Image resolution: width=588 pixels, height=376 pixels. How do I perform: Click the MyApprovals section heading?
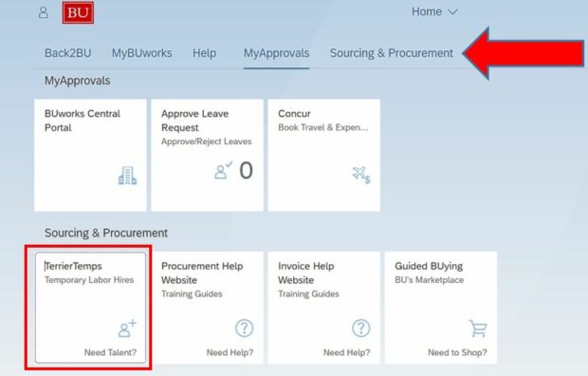(77, 81)
